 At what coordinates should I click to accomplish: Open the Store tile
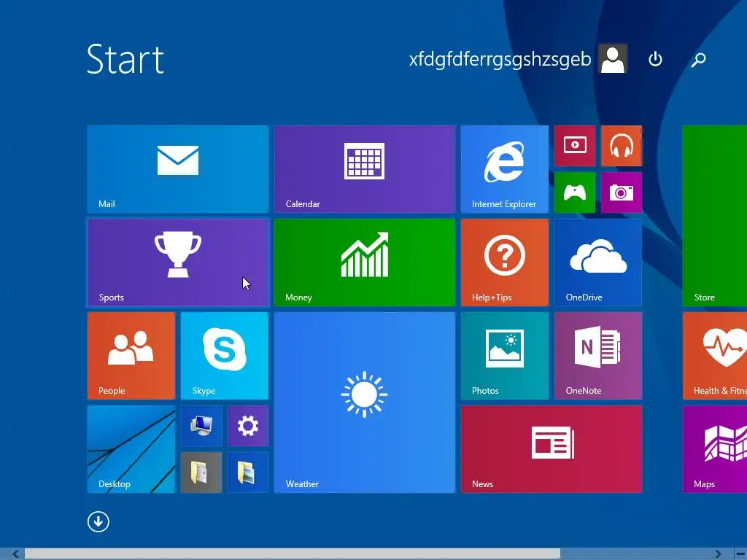point(715,216)
